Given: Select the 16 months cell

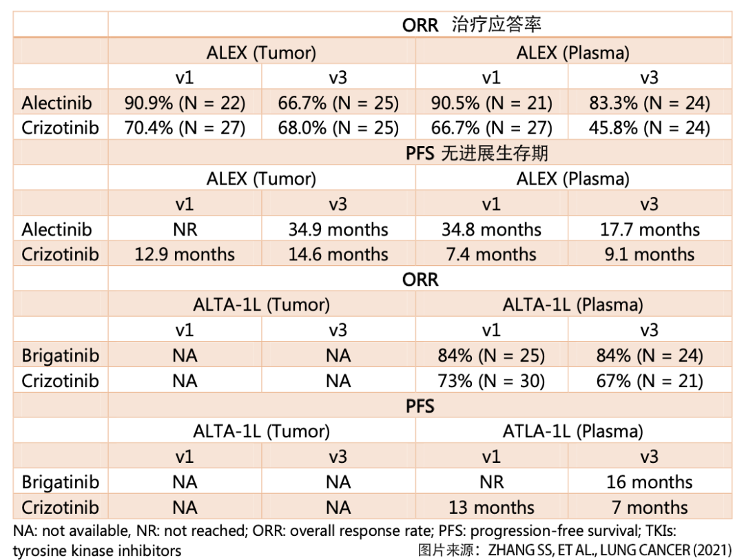Looking at the screenshot, I should coord(649,482).
